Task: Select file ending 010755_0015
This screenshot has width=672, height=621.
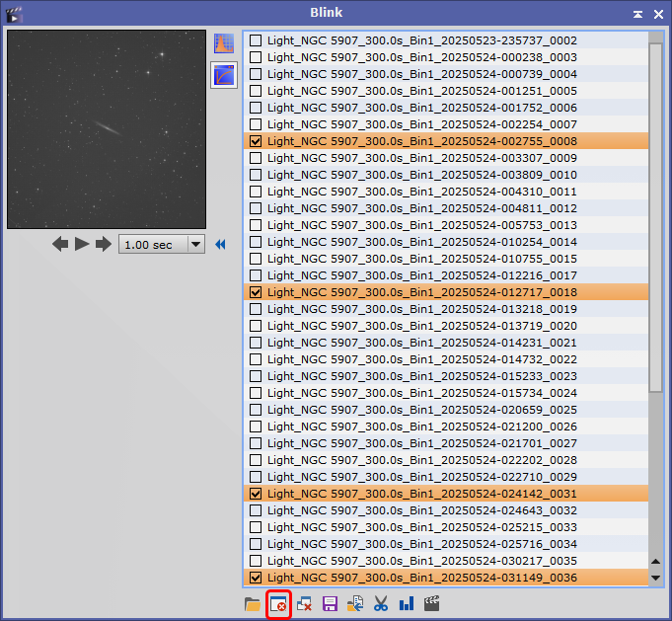Action: [x=446, y=259]
